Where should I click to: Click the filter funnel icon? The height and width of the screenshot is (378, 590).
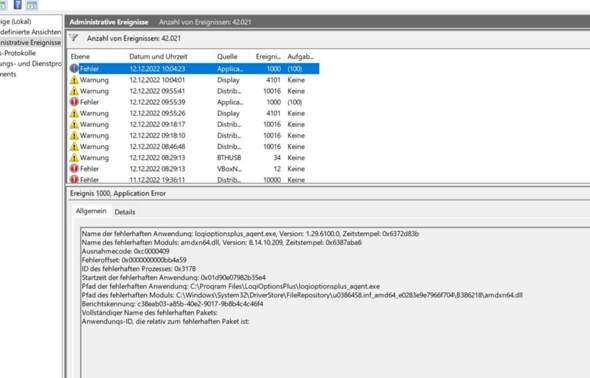tap(74, 38)
